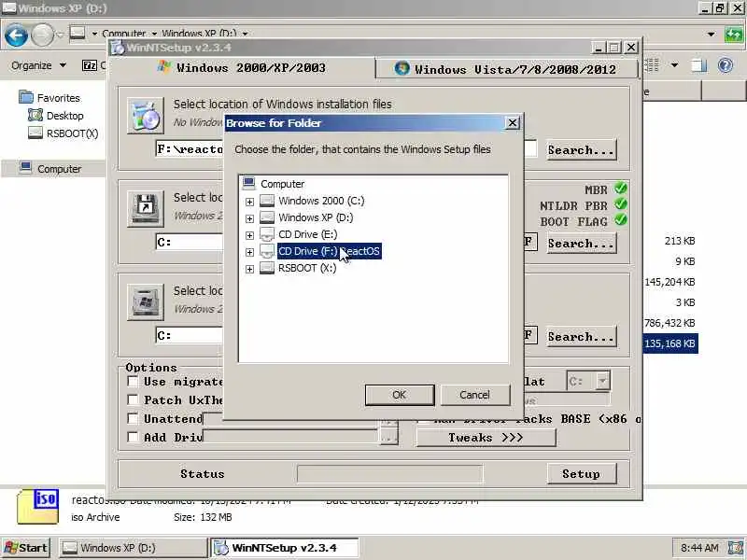
Task: Click Explorer forward arrow button
Action: (x=42, y=35)
